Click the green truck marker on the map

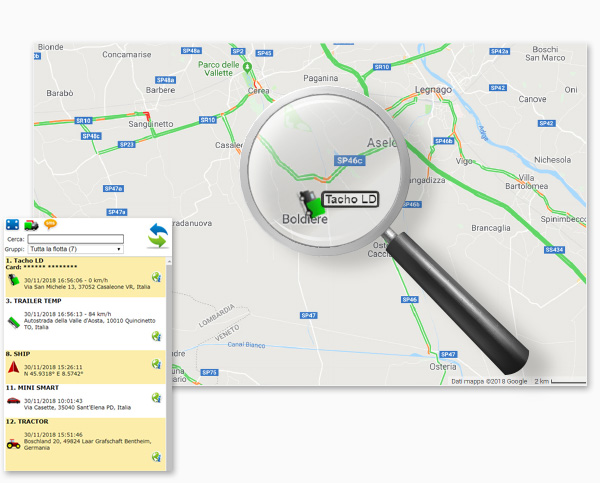pos(312,203)
